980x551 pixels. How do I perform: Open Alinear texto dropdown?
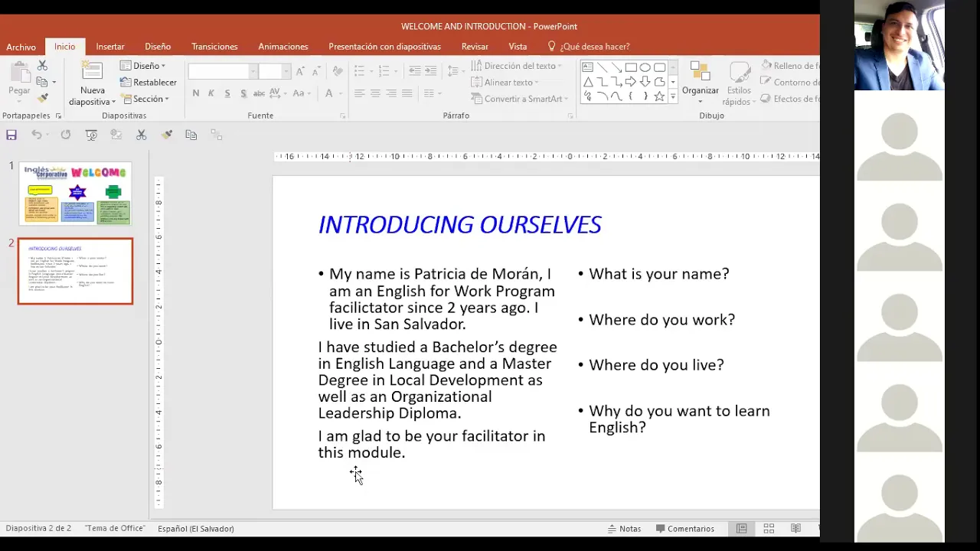505,82
